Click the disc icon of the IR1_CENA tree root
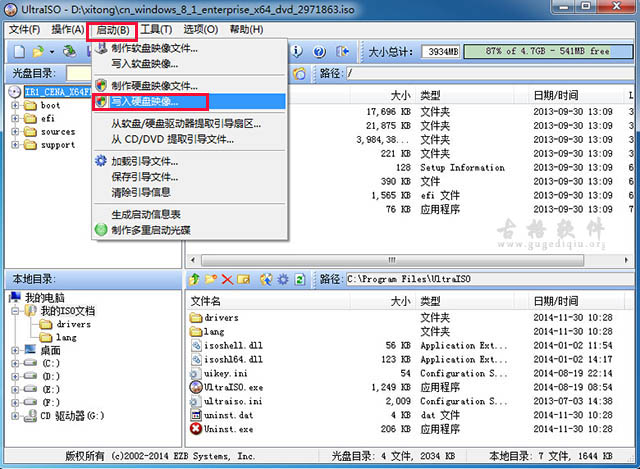 click(16, 92)
